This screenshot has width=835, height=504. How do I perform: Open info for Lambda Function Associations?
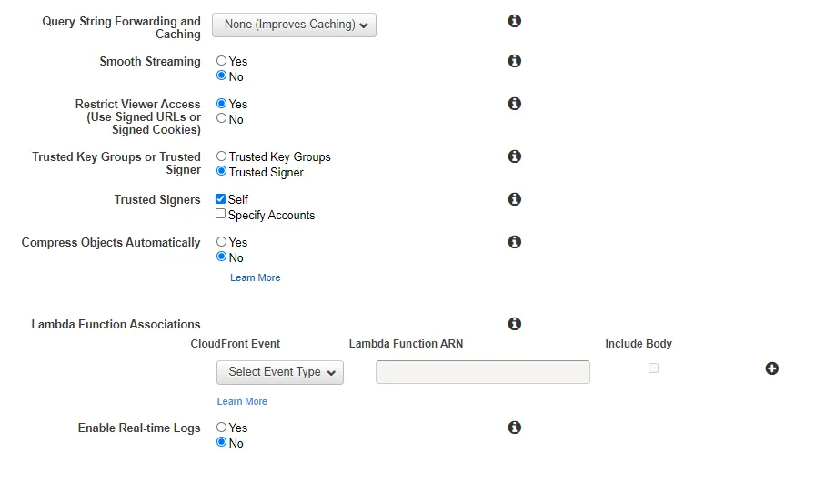pos(514,324)
